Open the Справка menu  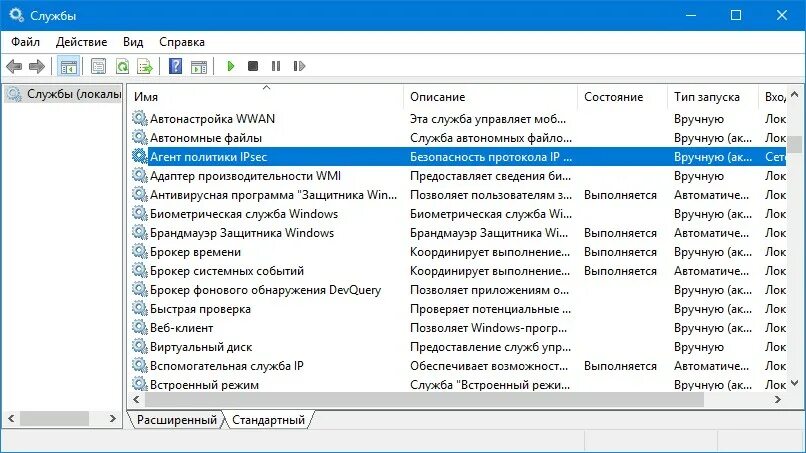pos(181,42)
